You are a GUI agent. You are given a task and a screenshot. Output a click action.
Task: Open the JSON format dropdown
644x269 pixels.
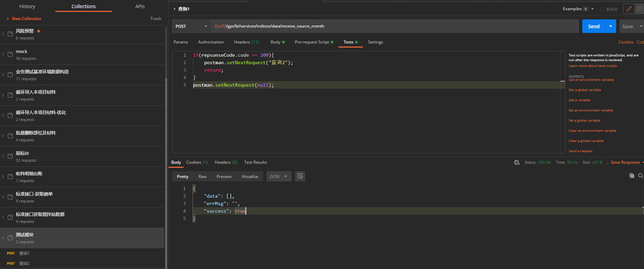pos(279,176)
